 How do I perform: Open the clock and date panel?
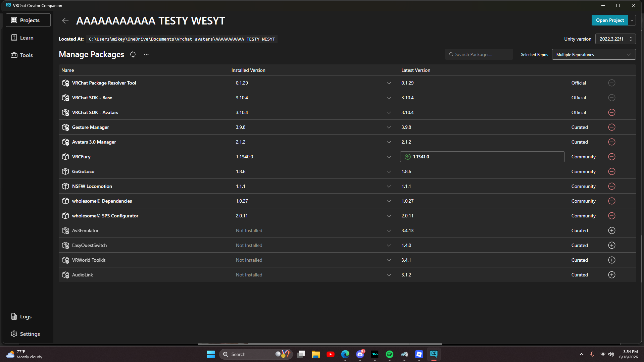click(x=629, y=354)
